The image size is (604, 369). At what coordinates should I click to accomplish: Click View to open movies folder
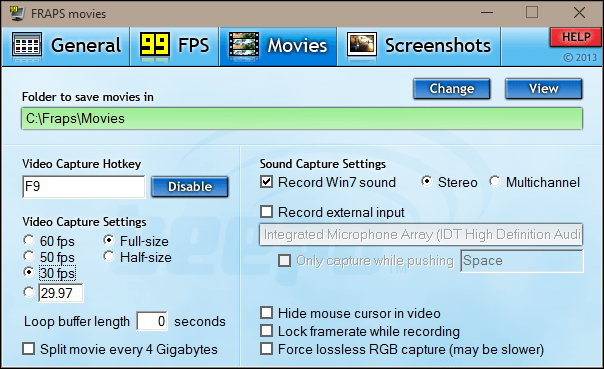point(544,89)
